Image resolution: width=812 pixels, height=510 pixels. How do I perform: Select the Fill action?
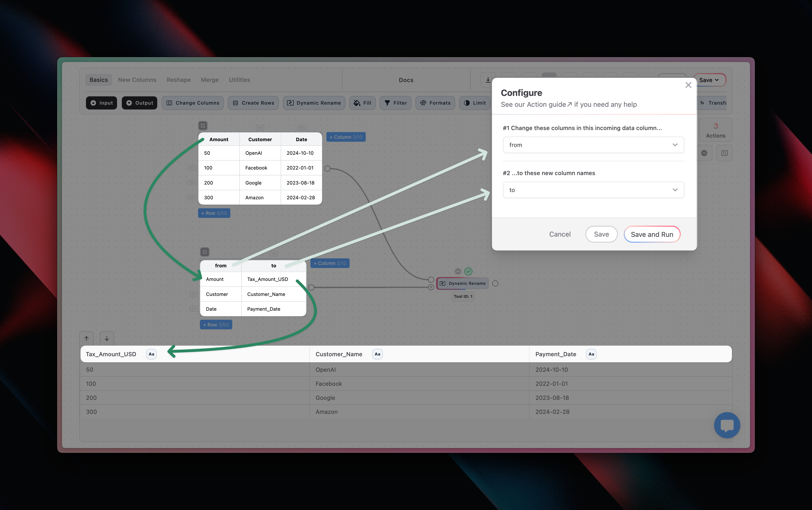click(362, 103)
